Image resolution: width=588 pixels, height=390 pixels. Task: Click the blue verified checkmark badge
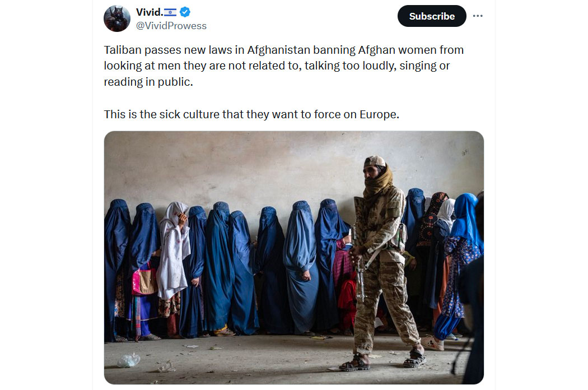click(185, 12)
